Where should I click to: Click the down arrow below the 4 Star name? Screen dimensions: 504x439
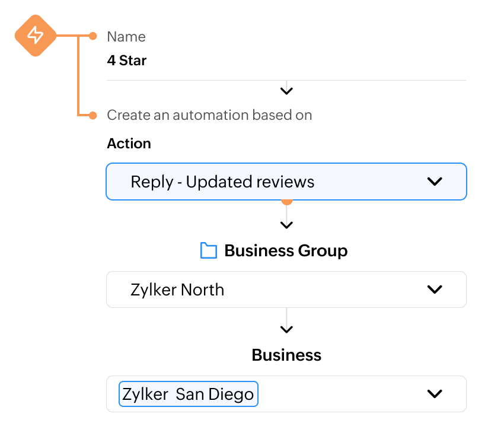286,91
